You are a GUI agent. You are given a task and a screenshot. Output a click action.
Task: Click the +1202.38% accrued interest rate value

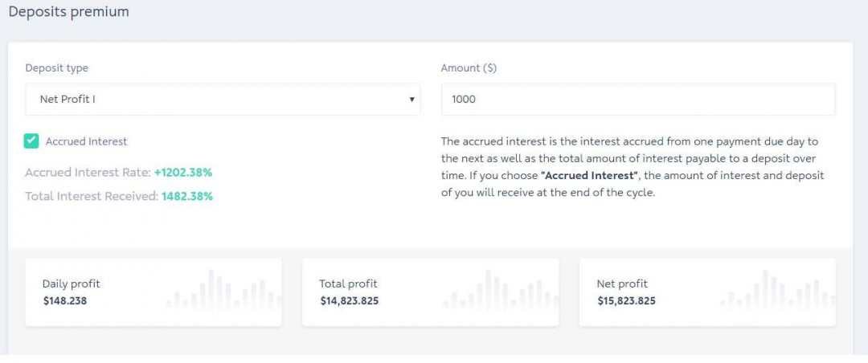(183, 172)
